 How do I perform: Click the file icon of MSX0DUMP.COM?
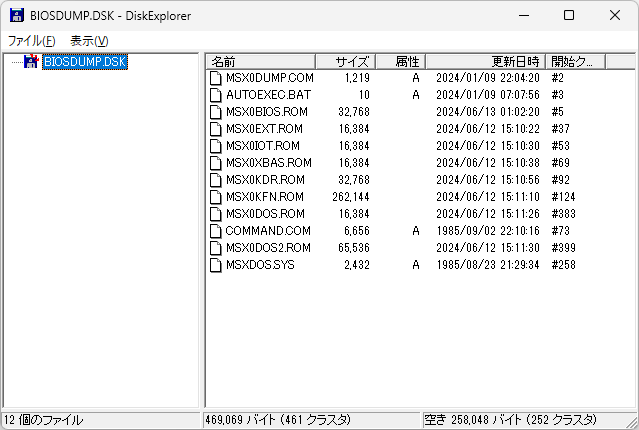(216, 78)
